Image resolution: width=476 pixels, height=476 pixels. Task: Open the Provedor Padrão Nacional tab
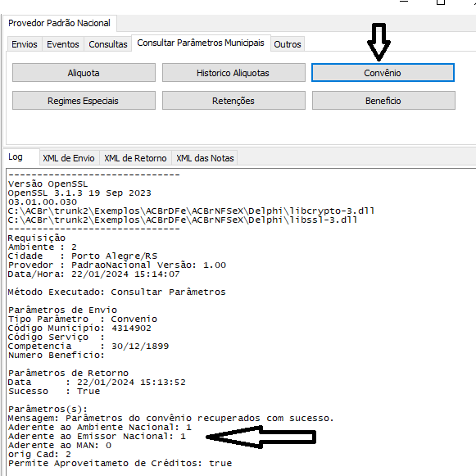point(59,23)
